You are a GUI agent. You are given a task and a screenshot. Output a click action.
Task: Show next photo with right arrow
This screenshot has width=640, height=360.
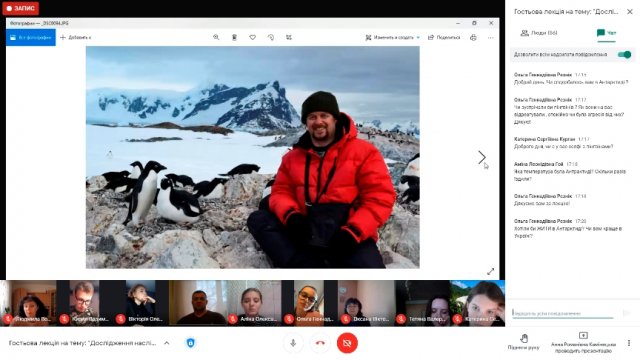pyautogui.click(x=482, y=157)
